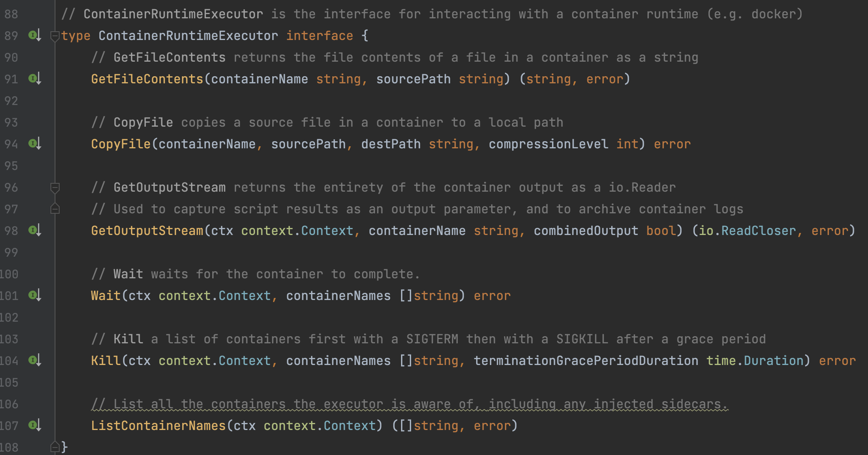Click the ReadCloser return type
The width and height of the screenshot is (868, 455).
(x=758, y=231)
